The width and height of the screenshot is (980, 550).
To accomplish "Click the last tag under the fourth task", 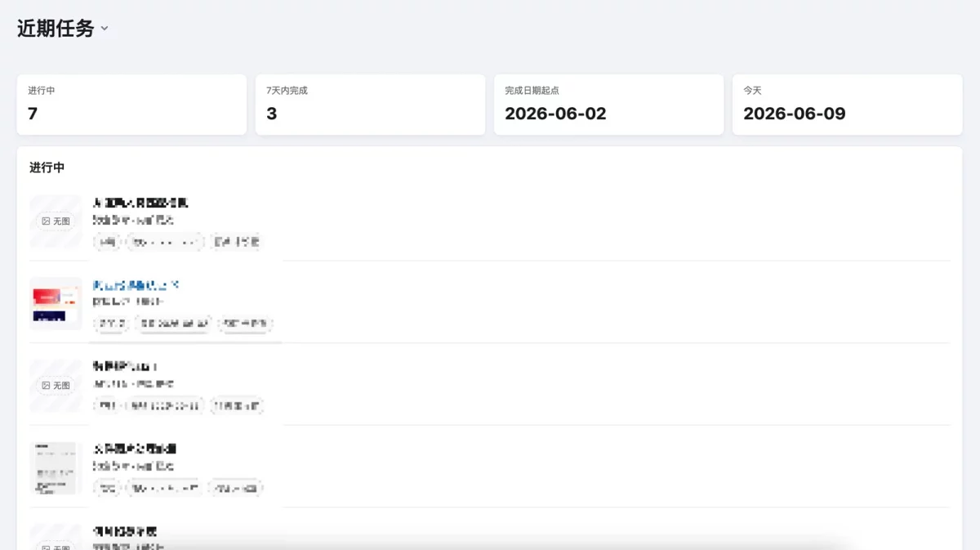I will point(235,488).
